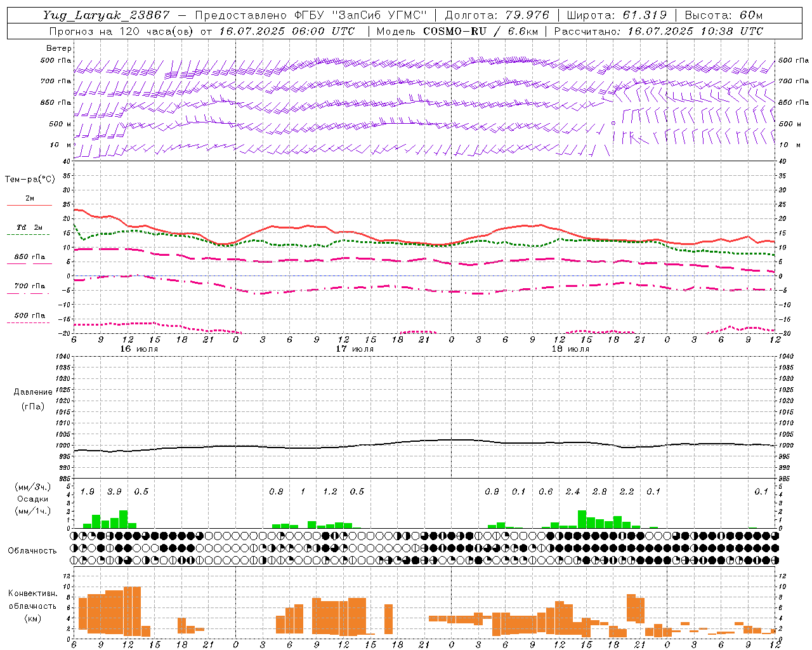
Task: Click the Тем-ра(°C) axis title
Action: pos(30,180)
